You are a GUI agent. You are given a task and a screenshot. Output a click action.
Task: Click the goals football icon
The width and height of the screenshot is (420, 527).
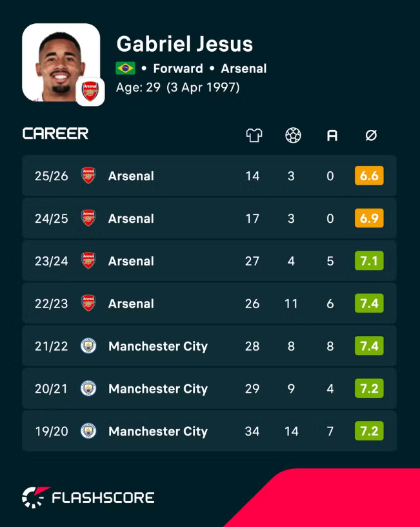(293, 136)
